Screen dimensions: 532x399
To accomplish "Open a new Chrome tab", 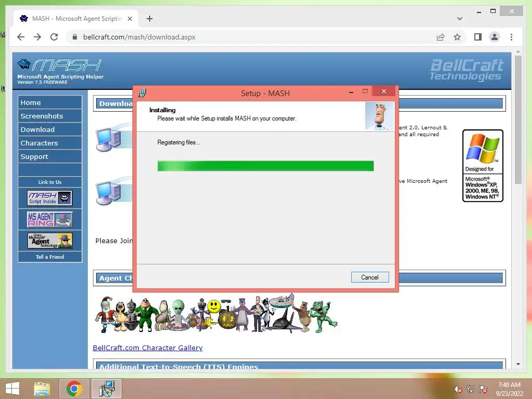I will tap(150, 19).
